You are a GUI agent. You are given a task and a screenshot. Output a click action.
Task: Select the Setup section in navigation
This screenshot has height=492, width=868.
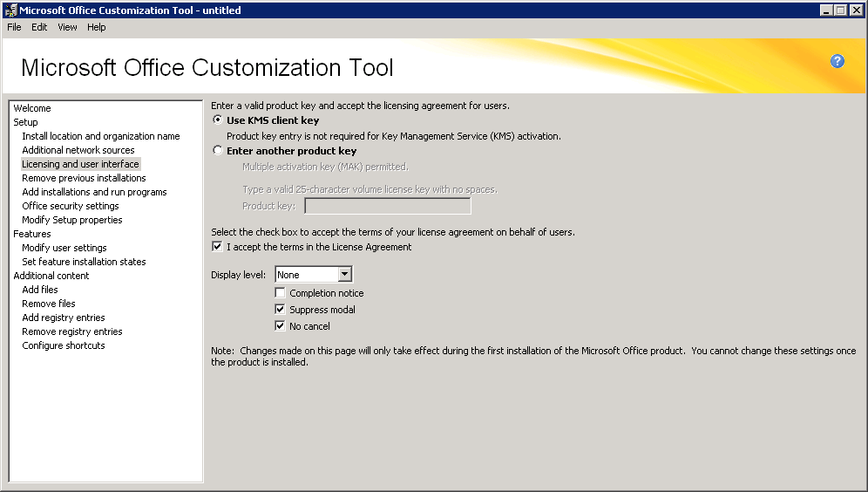click(x=25, y=122)
